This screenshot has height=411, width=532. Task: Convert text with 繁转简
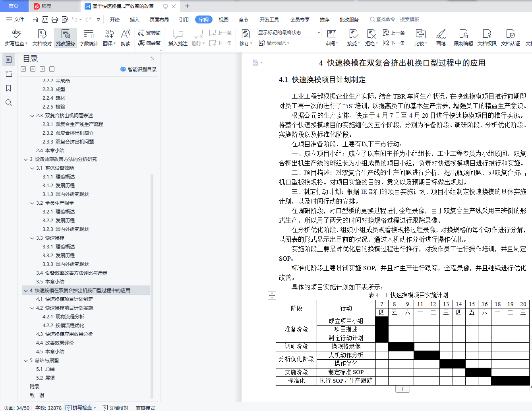tap(149, 33)
